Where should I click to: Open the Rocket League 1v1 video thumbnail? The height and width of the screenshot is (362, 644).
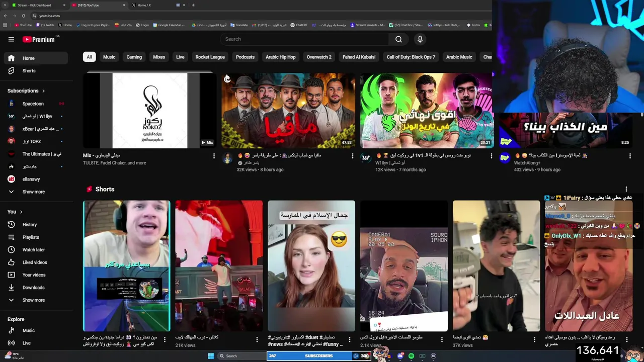[427, 111]
